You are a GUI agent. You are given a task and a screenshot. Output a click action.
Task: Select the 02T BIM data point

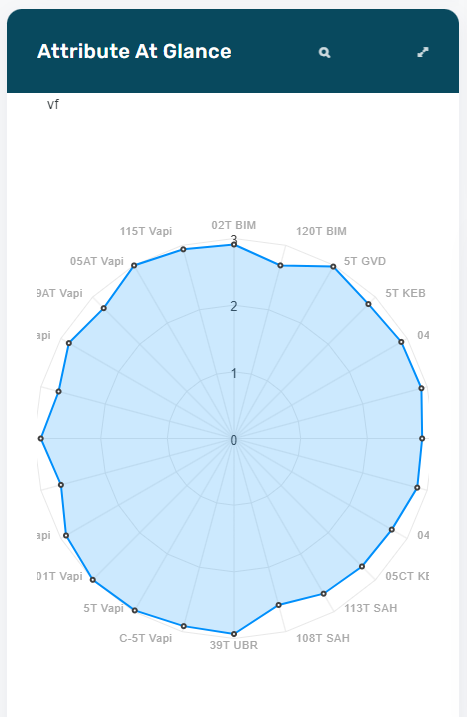click(x=234, y=245)
